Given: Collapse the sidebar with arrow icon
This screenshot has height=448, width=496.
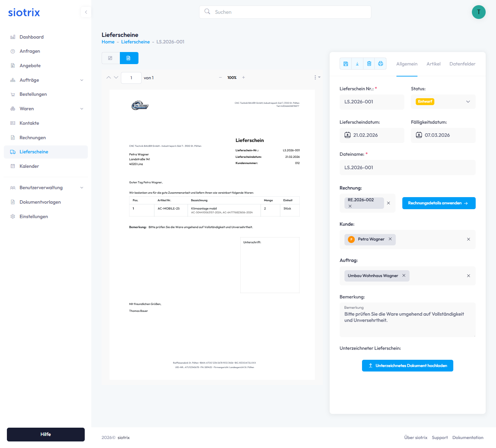Looking at the screenshot, I should (86, 12).
